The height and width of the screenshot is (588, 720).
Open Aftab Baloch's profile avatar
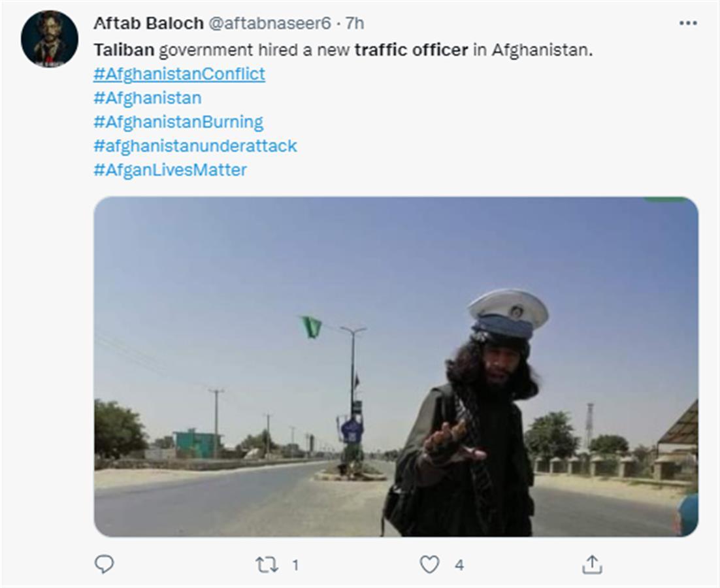50,39
